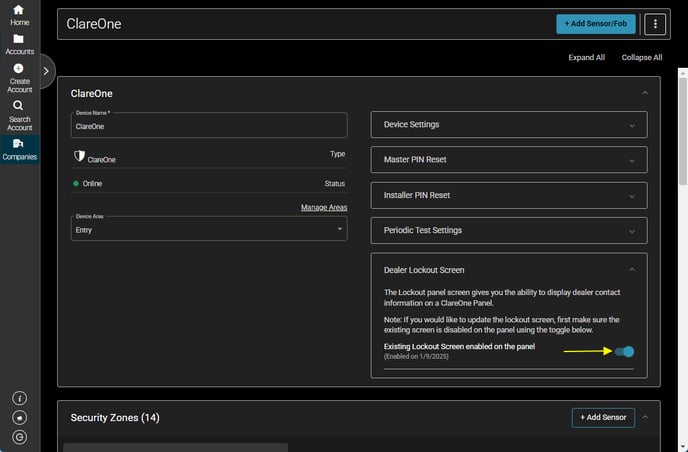Click the ClareOne page title
Viewport: 688px width, 452px height.
tap(93, 24)
